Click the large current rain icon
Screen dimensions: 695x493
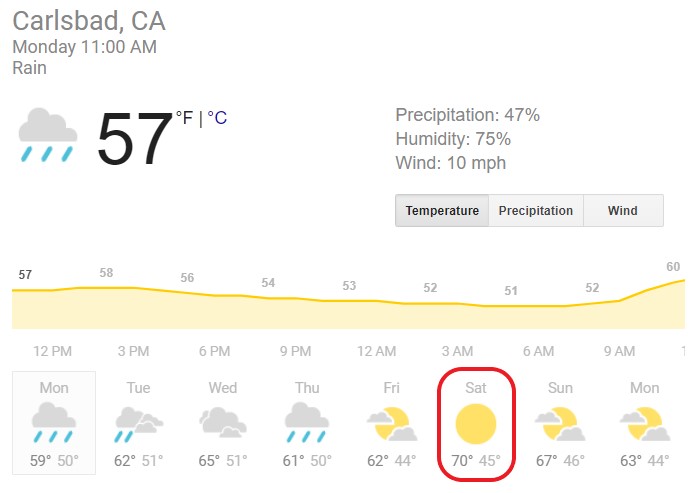48,135
